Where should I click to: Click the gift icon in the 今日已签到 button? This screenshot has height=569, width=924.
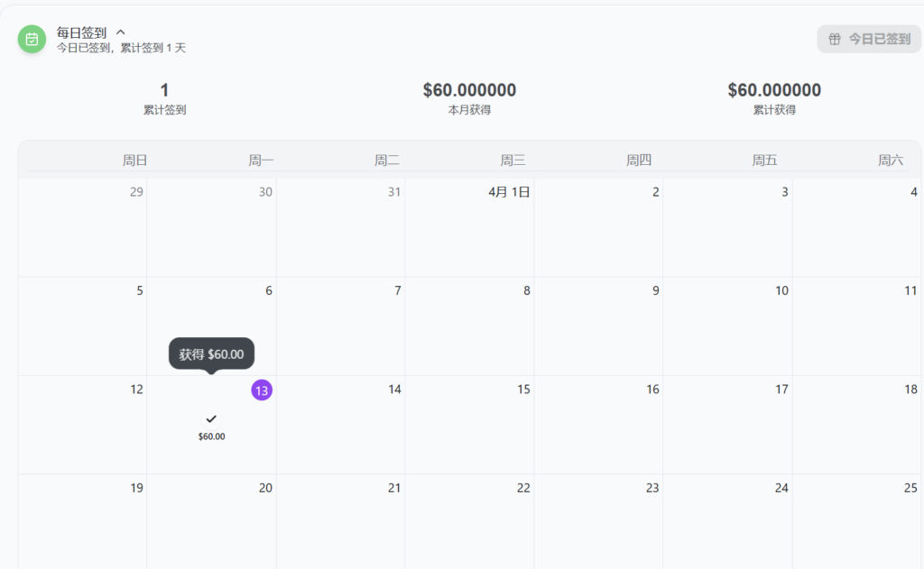835,39
